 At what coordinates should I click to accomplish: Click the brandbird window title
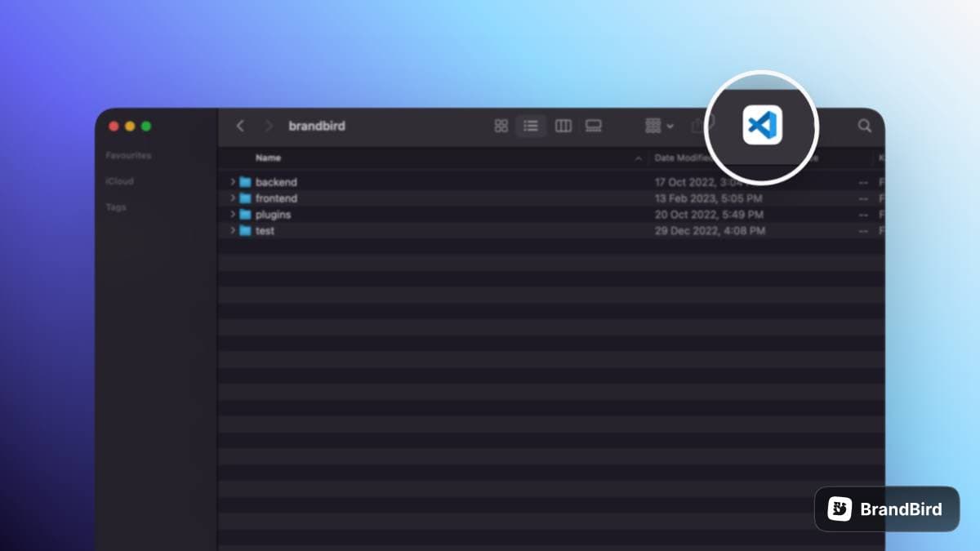tap(317, 126)
